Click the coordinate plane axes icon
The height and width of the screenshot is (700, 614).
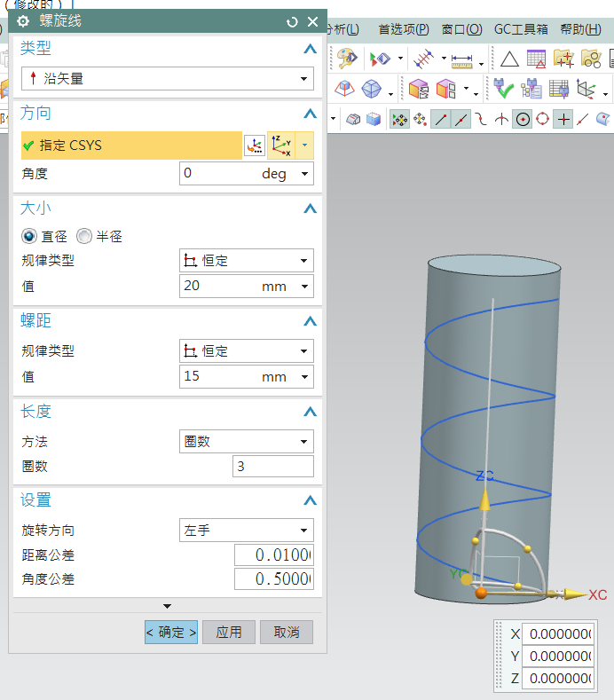(586, 89)
